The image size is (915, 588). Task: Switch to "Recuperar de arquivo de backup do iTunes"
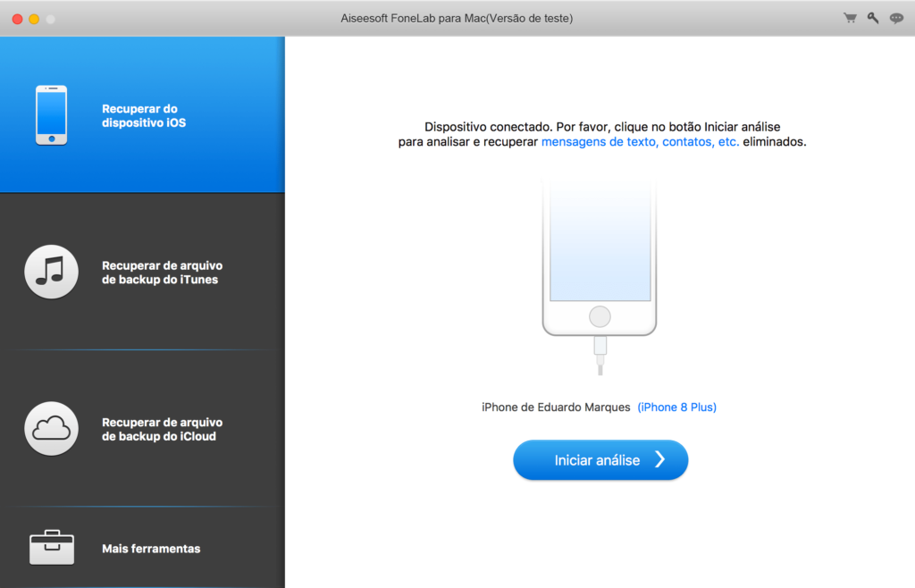pos(162,273)
